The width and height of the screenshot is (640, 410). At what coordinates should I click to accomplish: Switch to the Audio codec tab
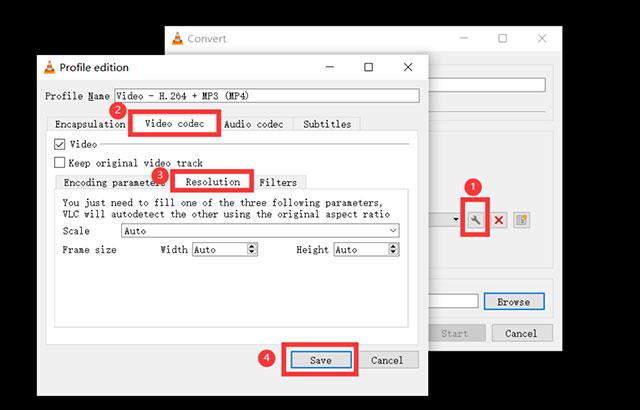[253, 124]
